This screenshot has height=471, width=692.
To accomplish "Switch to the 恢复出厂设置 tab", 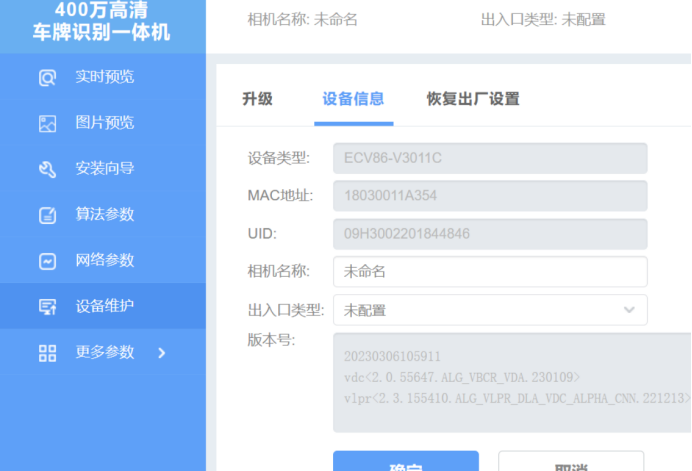I will point(473,99).
